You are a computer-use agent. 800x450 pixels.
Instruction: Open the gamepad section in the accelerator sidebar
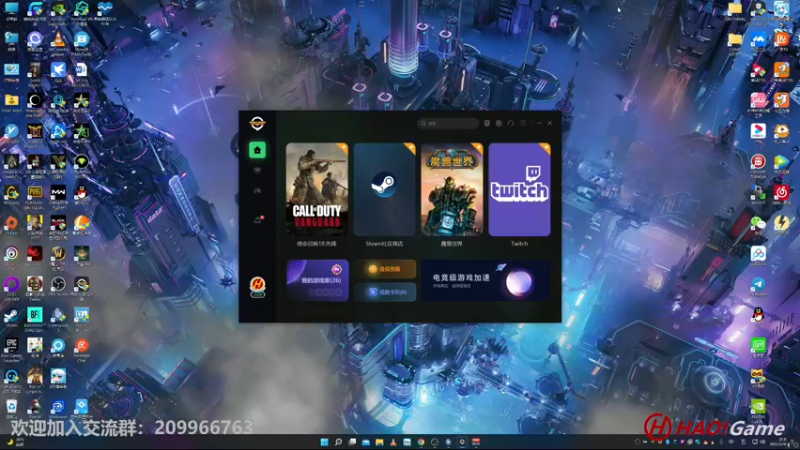(257, 191)
